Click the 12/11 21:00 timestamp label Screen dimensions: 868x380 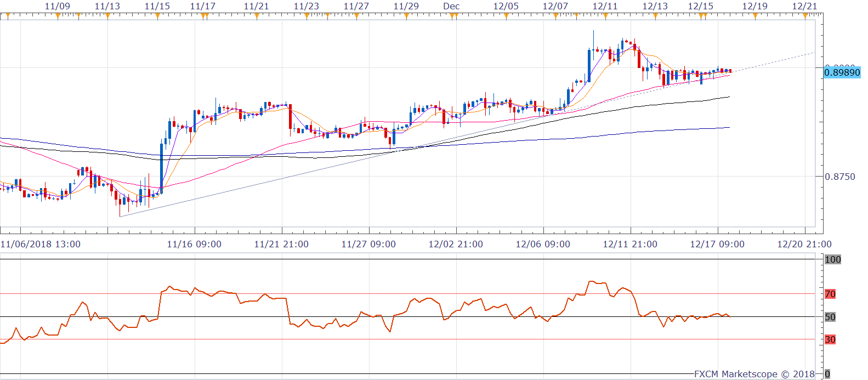point(630,244)
